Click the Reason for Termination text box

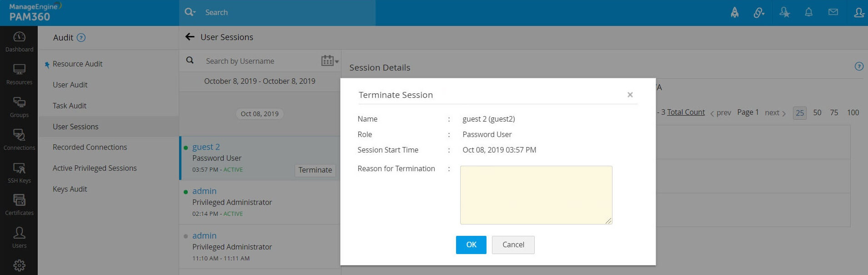(x=536, y=195)
